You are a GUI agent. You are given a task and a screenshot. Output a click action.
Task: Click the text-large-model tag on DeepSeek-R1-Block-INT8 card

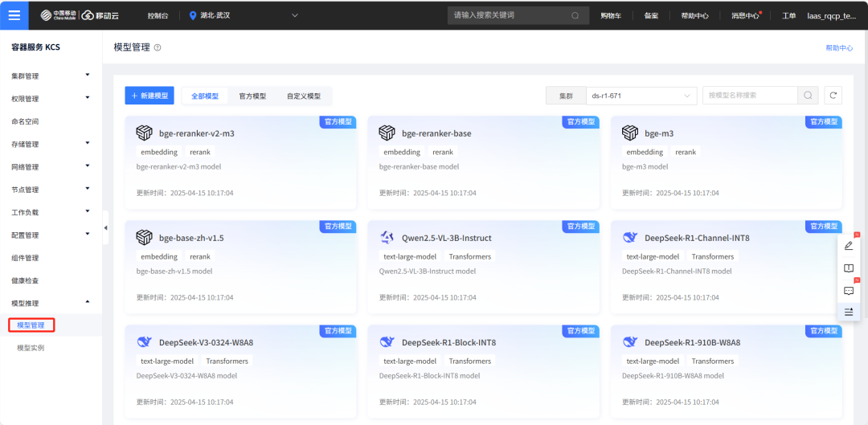(x=410, y=361)
